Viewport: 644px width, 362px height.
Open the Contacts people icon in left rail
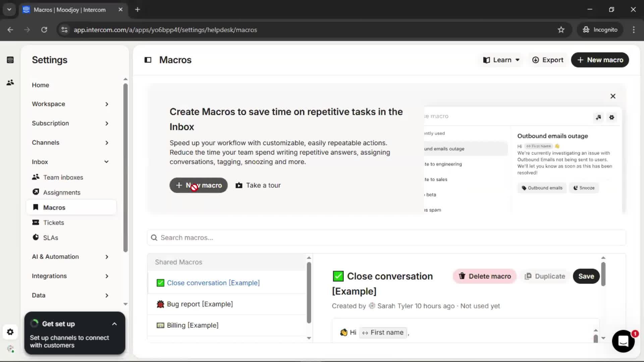pyautogui.click(x=10, y=82)
